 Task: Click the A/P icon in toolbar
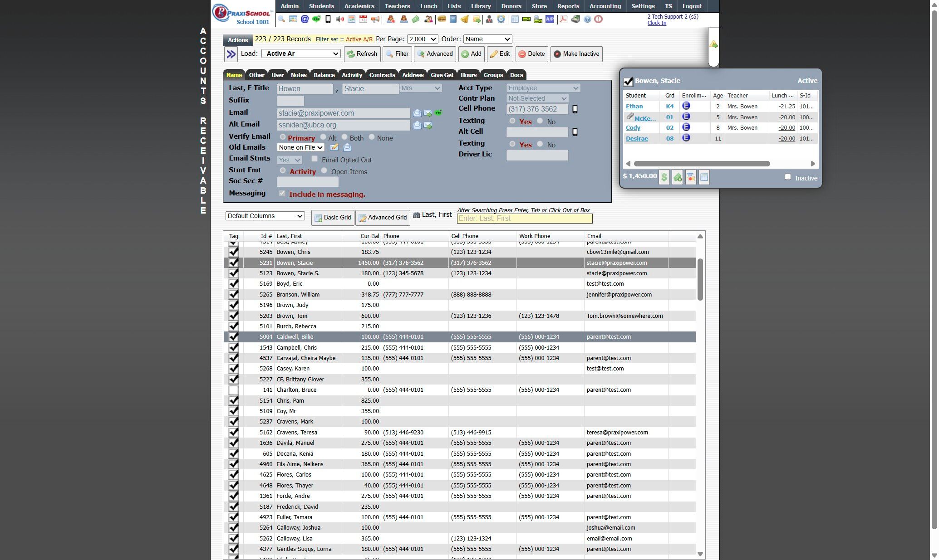coord(550,19)
